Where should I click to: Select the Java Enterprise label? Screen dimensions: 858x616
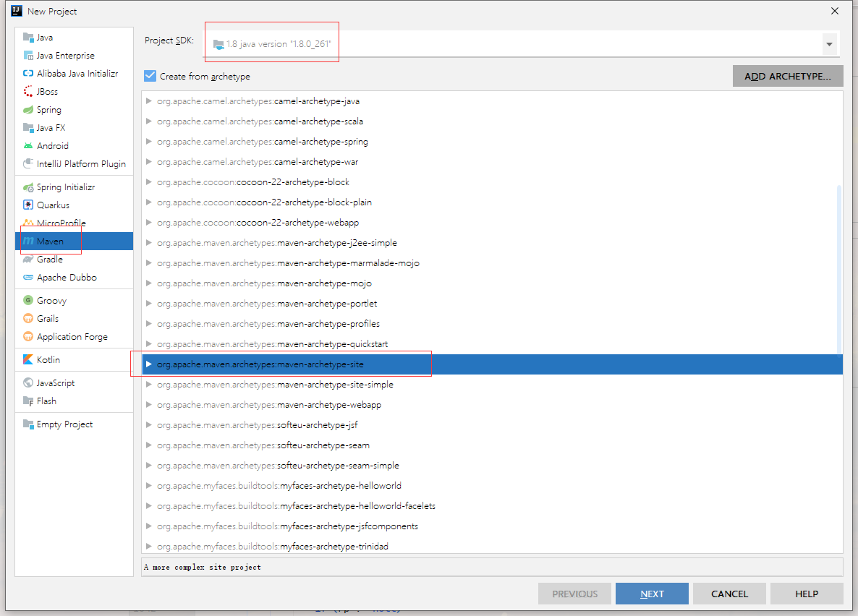[x=66, y=55]
